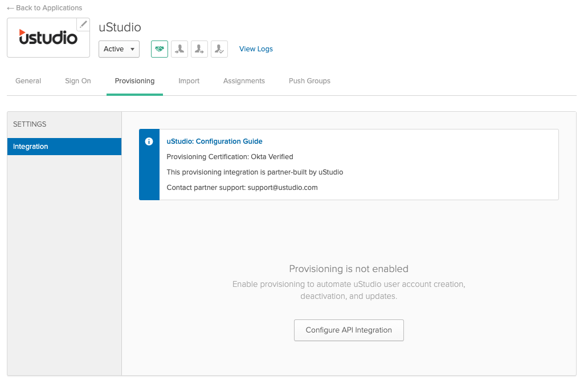588x385 pixels.
Task: Click 'Provisioning is not enabled' heading
Action: 349,269
